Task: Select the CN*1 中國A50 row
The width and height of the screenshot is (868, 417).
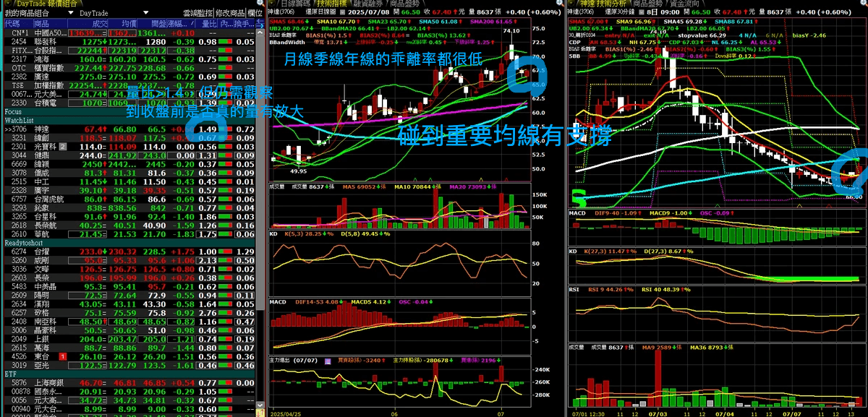Action: [x=129, y=33]
